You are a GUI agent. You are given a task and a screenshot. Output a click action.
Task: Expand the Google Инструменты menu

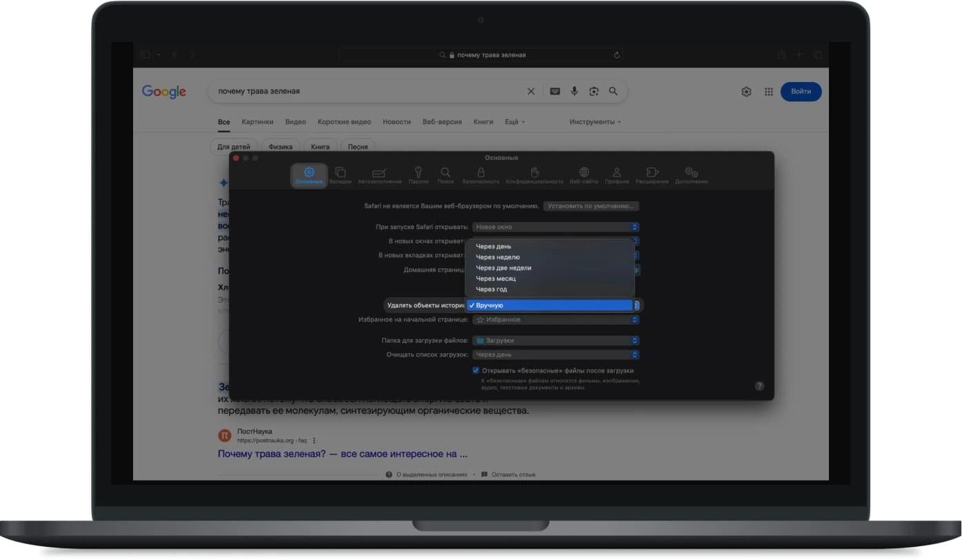(595, 122)
